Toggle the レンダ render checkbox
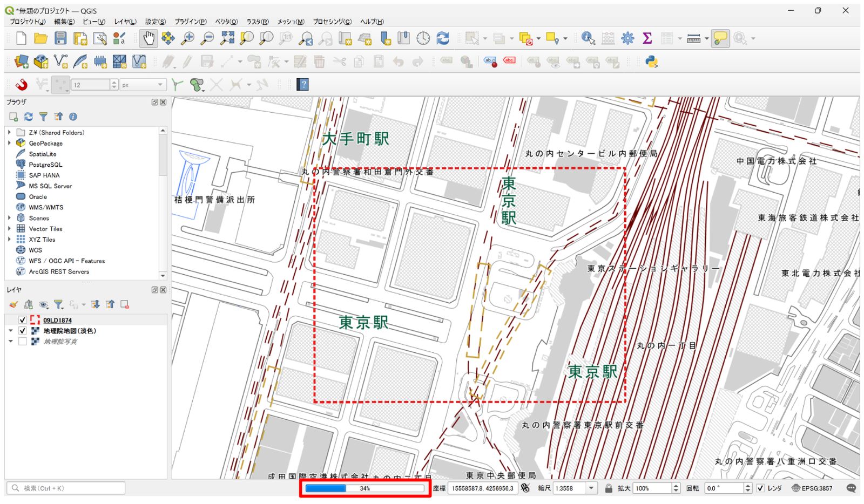The image size is (864, 504). coord(760,488)
